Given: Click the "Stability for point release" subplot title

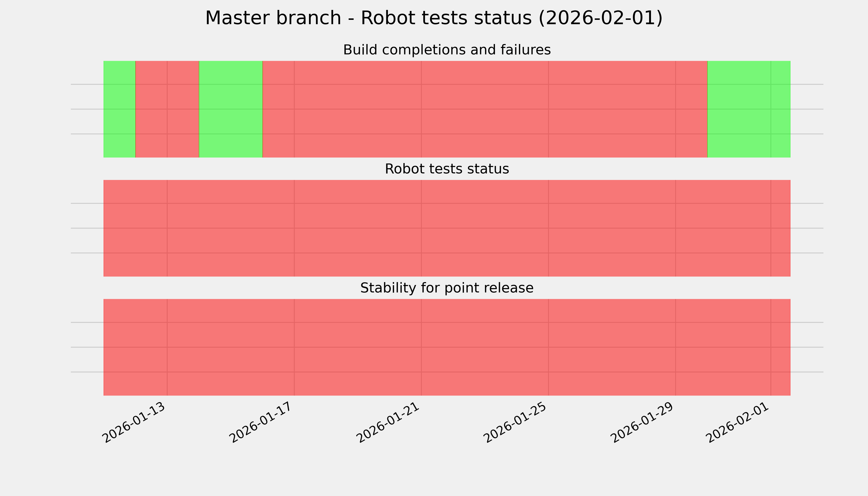Looking at the screenshot, I should coord(447,288).
